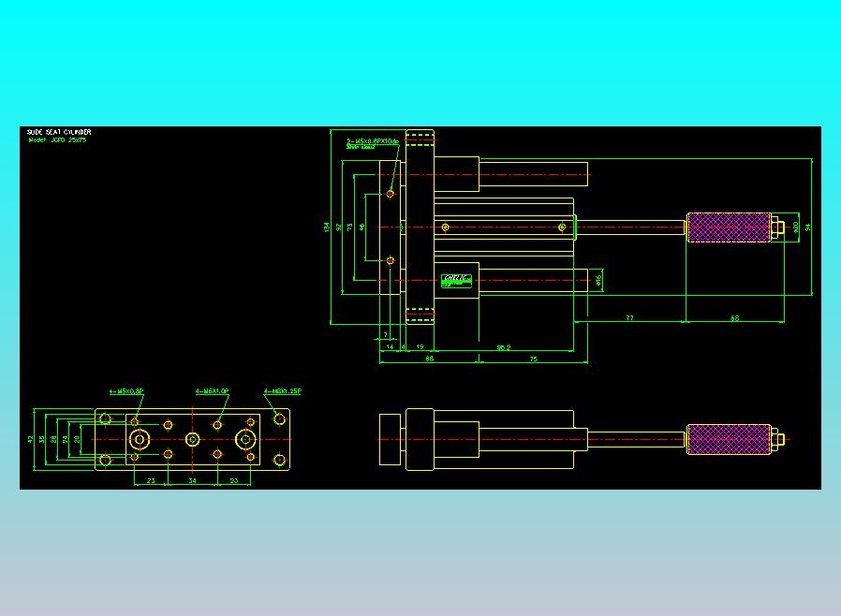Click the magenta knurled handle in bottom view
Viewport: 841px width, 616px height.
coord(730,440)
